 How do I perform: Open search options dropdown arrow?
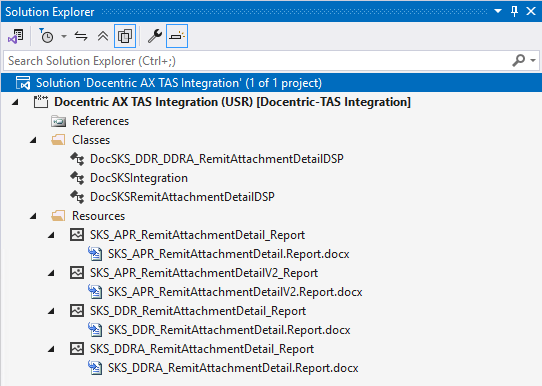click(x=533, y=60)
